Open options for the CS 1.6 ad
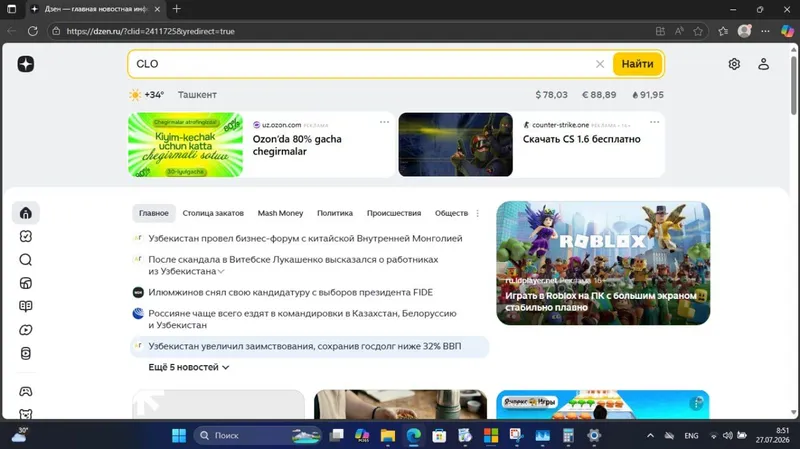800x449 pixels. [655, 122]
